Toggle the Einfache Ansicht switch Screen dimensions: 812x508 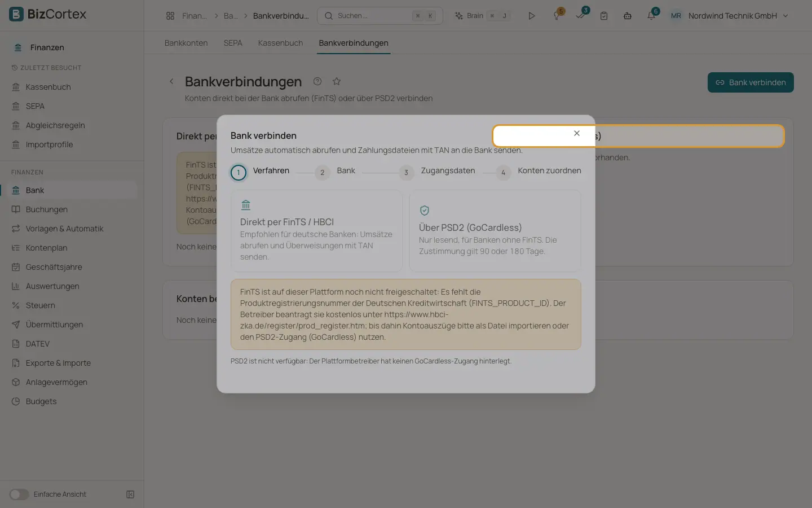pos(19,494)
